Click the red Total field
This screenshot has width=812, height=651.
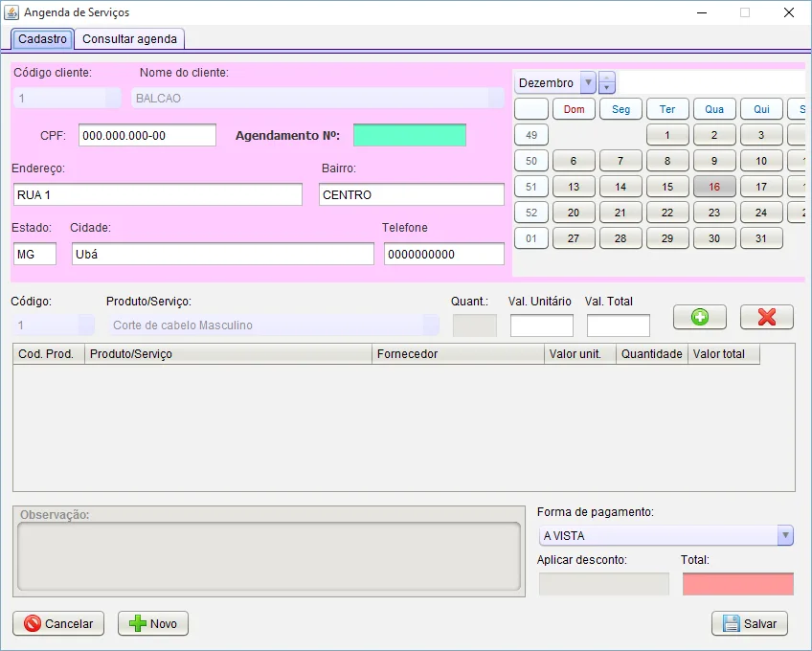[x=738, y=584]
